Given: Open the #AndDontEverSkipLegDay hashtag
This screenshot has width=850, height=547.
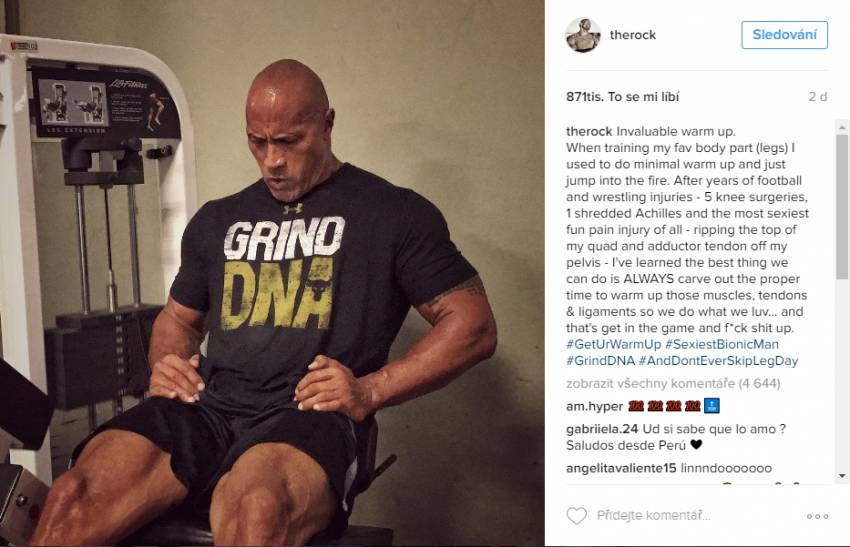Looking at the screenshot, I should pos(718,361).
